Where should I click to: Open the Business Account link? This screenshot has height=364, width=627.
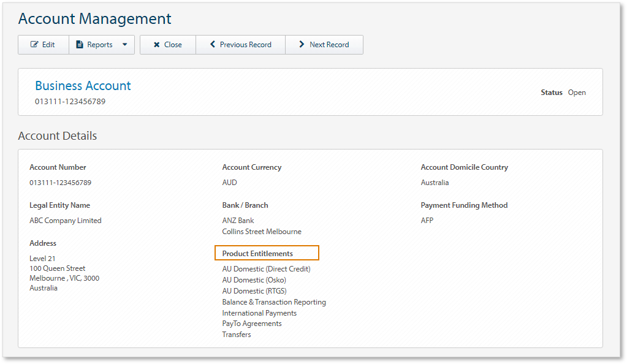click(x=83, y=86)
